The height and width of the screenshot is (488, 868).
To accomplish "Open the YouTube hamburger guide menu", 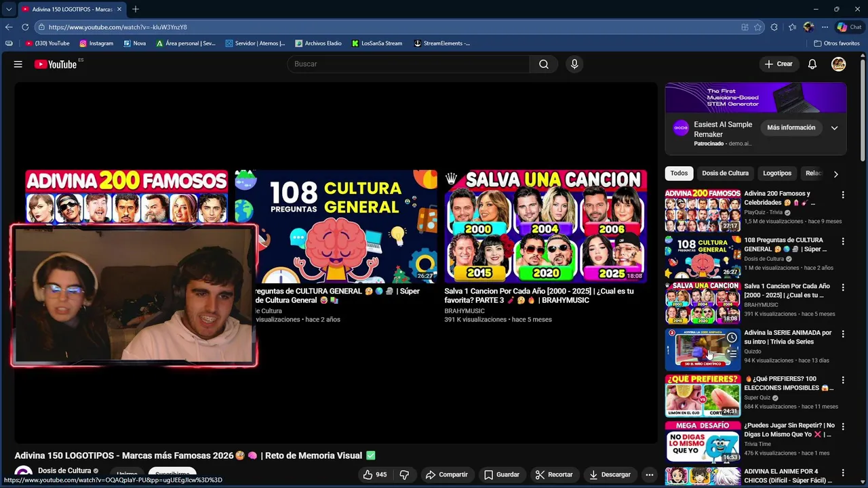I will click(x=18, y=64).
